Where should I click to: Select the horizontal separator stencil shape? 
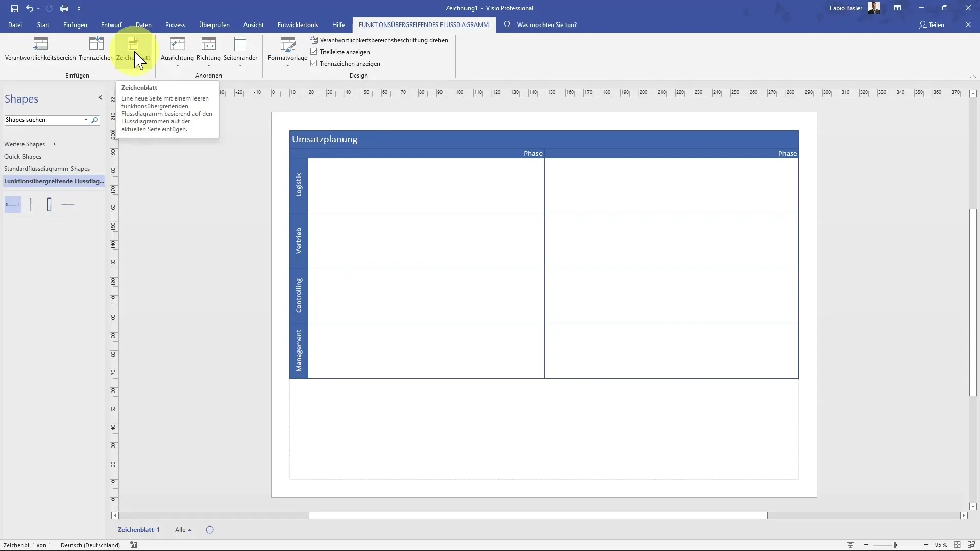(67, 205)
